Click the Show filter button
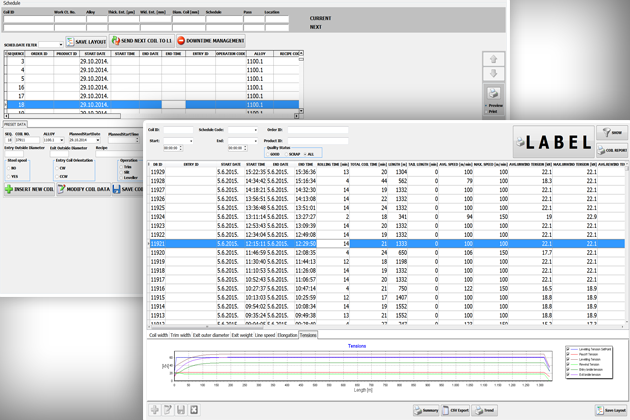The height and width of the screenshot is (420, 630). point(611,132)
